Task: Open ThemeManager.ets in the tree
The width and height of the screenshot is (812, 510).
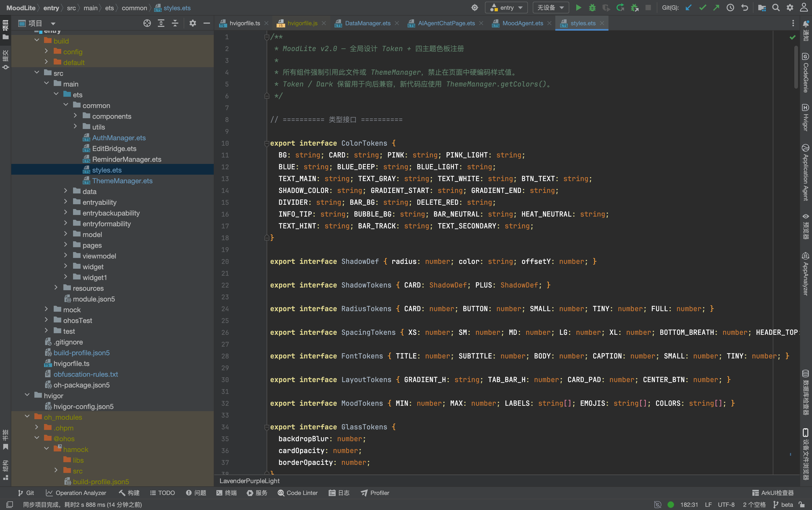Action: point(122,181)
